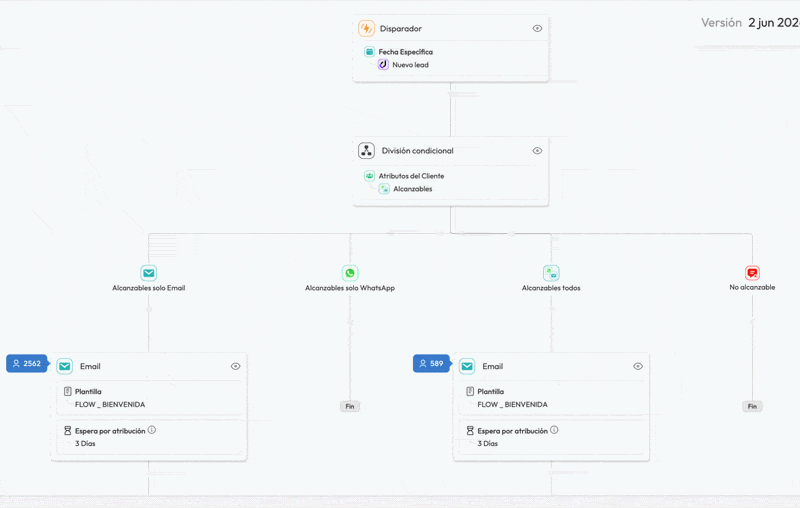Click the red No alcanzable icon
This screenshot has width=800, height=508.
[752, 273]
